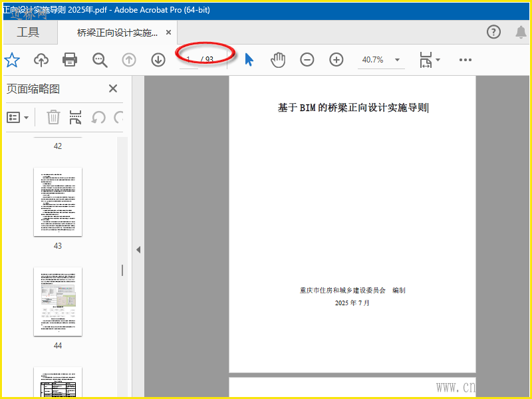Viewport: 532px width, 399px height.
Task: Open the find text magnifier icon
Action: tap(100, 60)
